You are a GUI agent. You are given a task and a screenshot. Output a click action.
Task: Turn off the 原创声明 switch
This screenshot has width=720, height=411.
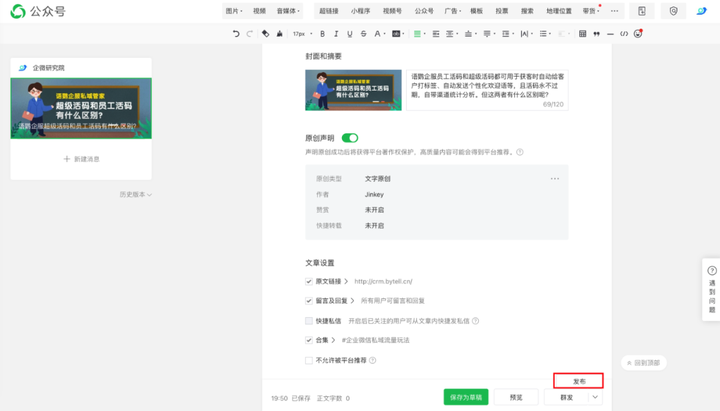[x=349, y=138]
